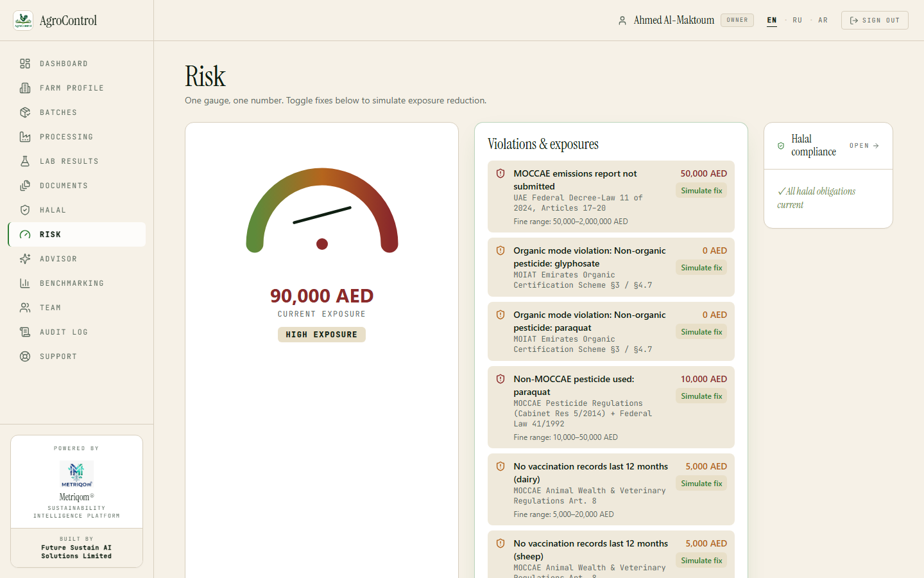This screenshot has height=578, width=924.
Task: Click 'Fine range: 50,000–2,000,000 AED' text
Action: pos(570,222)
